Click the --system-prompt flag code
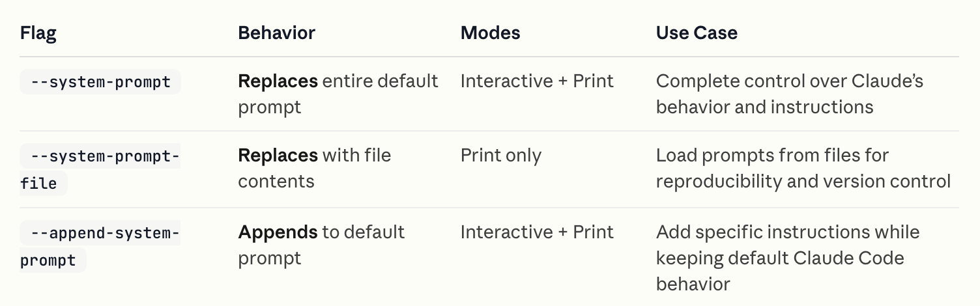 [x=100, y=82]
